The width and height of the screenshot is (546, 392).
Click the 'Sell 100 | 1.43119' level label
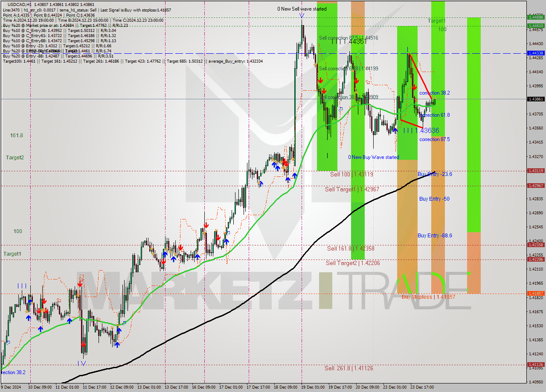pyautogui.click(x=351, y=174)
